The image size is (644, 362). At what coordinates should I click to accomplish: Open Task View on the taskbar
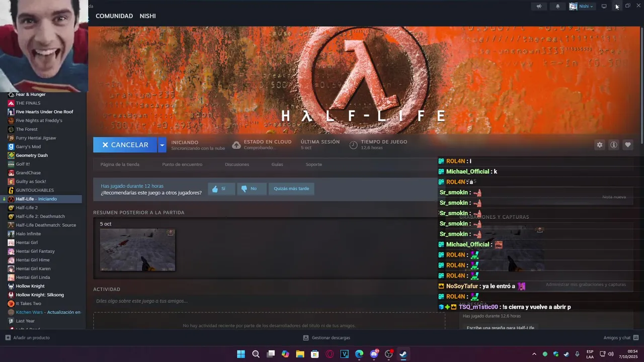coord(271,354)
